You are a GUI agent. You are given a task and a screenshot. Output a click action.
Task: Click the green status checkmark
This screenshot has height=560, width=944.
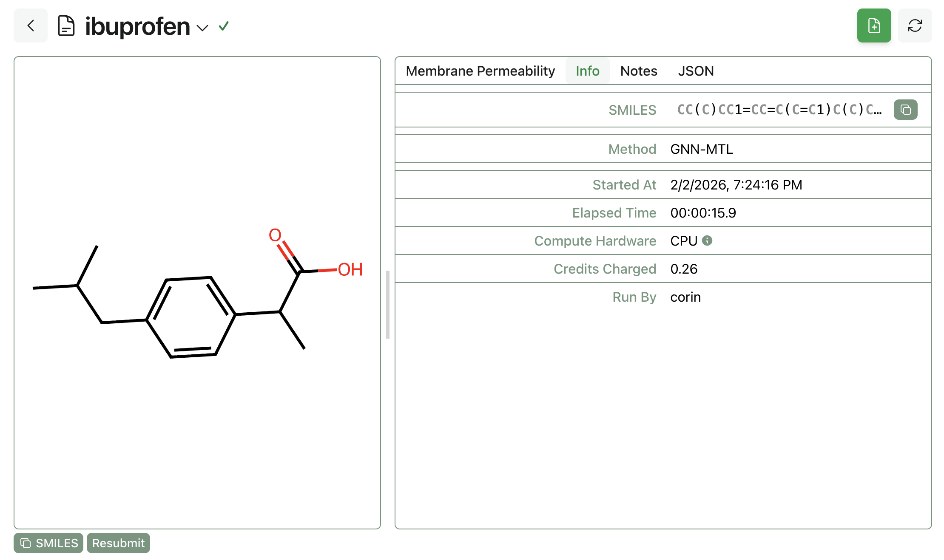pos(224,26)
